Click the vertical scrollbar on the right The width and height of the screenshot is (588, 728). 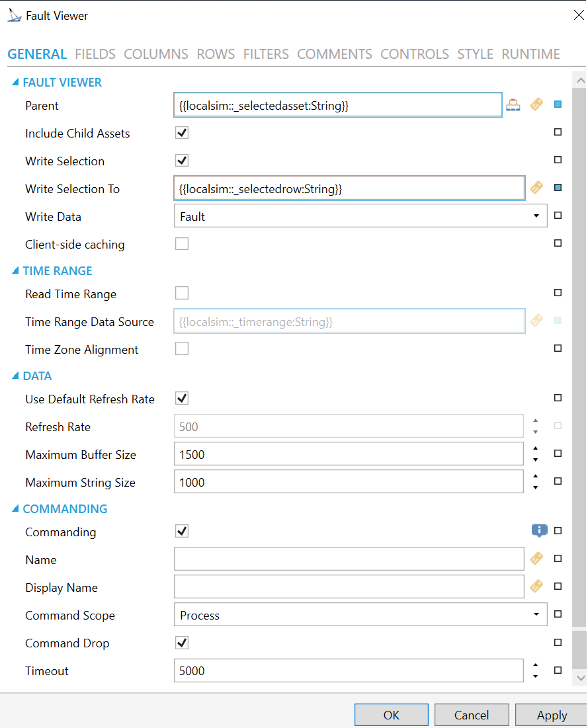point(579,331)
